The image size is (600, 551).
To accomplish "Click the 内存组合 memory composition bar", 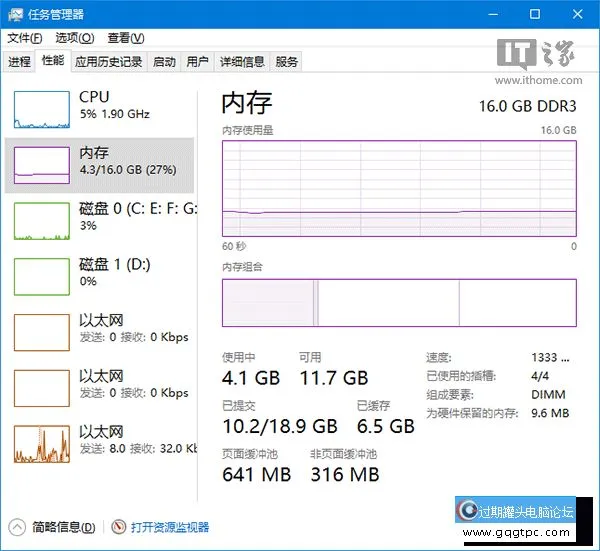I will (x=399, y=302).
